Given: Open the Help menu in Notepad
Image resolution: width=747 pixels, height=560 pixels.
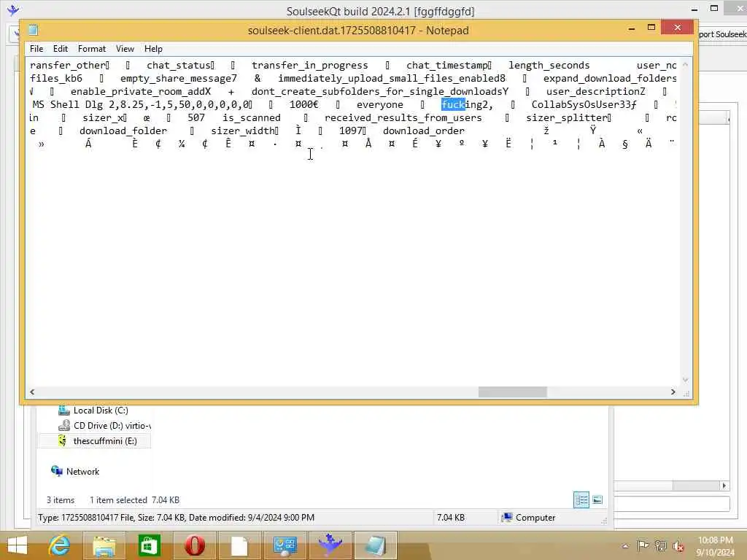Looking at the screenshot, I should [x=153, y=49].
